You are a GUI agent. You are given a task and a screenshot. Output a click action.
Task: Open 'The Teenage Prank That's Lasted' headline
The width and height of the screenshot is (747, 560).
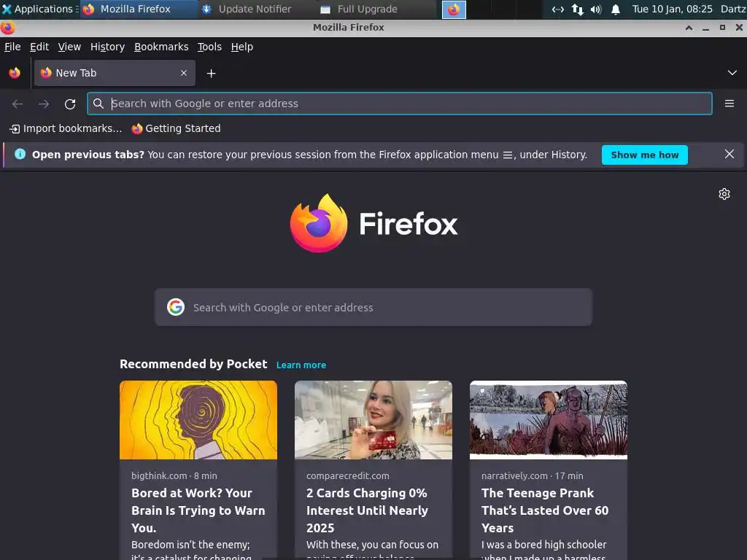tap(545, 510)
